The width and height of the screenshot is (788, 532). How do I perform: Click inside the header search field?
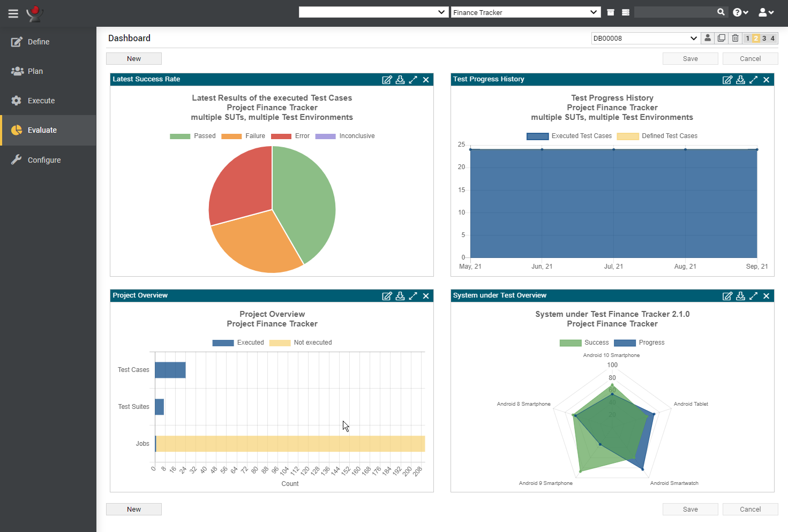tap(675, 12)
